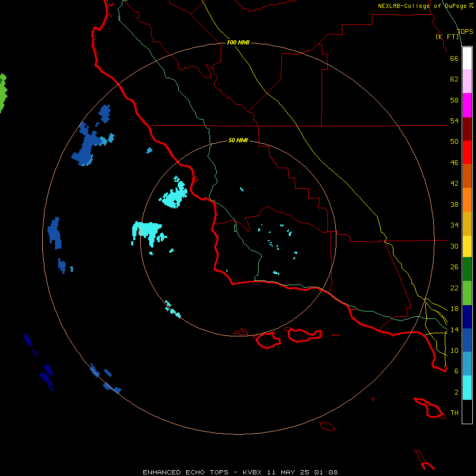Click the navy blue legend swatch
476x476 pixels.
[x=467, y=317]
